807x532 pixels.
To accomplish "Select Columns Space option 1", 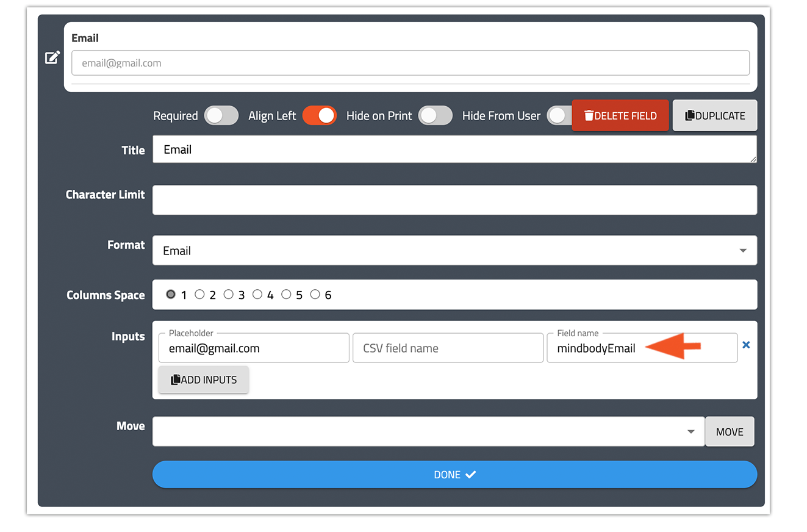I will point(171,295).
